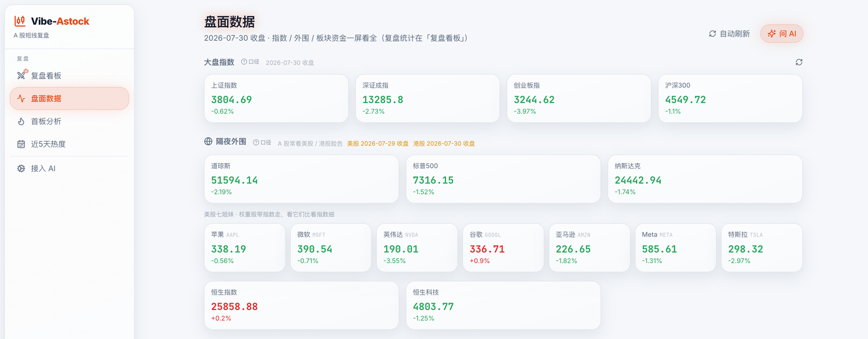Open the 沪深300 card
Viewport: 868px width, 339px height.
click(730, 99)
